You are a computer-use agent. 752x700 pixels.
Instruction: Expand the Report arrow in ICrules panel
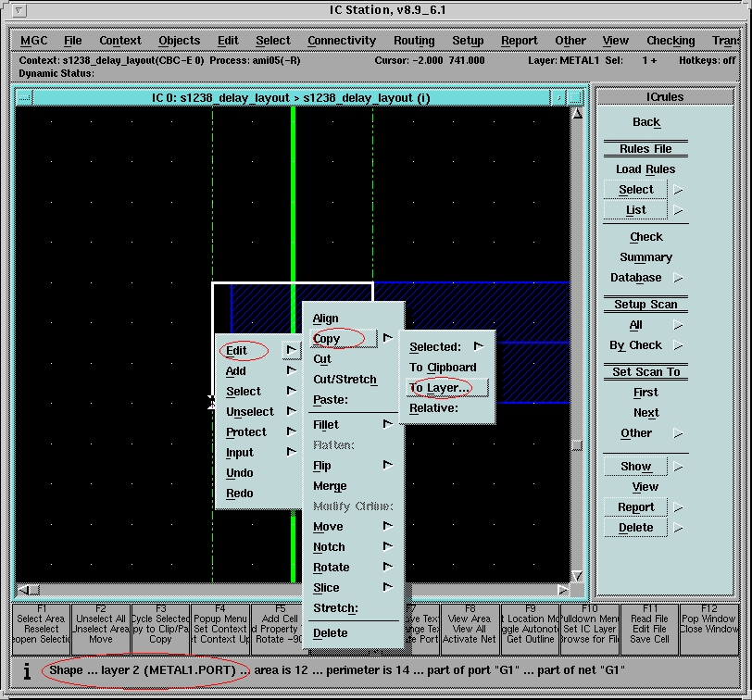pyautogui.click(x=678, y=507)
